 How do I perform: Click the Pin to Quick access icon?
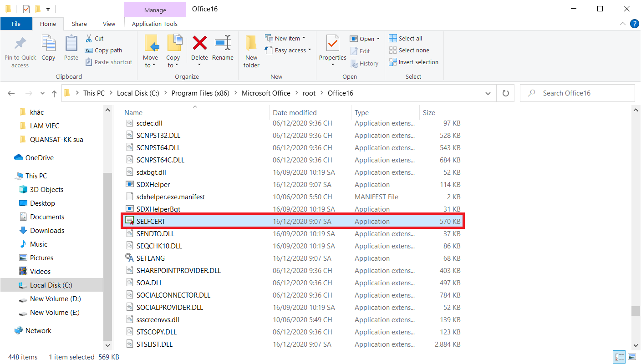(x=20, y=44)
